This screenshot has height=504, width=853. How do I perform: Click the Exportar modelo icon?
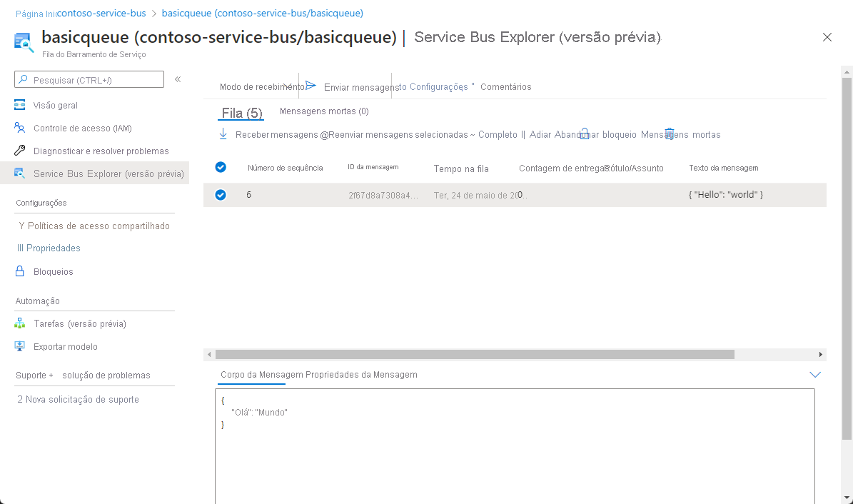click(x=19, y=346)
